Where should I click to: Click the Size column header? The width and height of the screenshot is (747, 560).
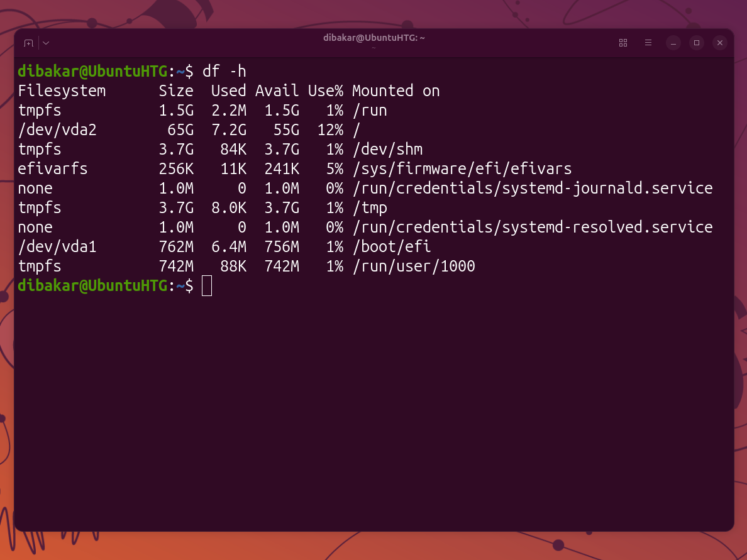pyautogui.click(x=176, y=91)
